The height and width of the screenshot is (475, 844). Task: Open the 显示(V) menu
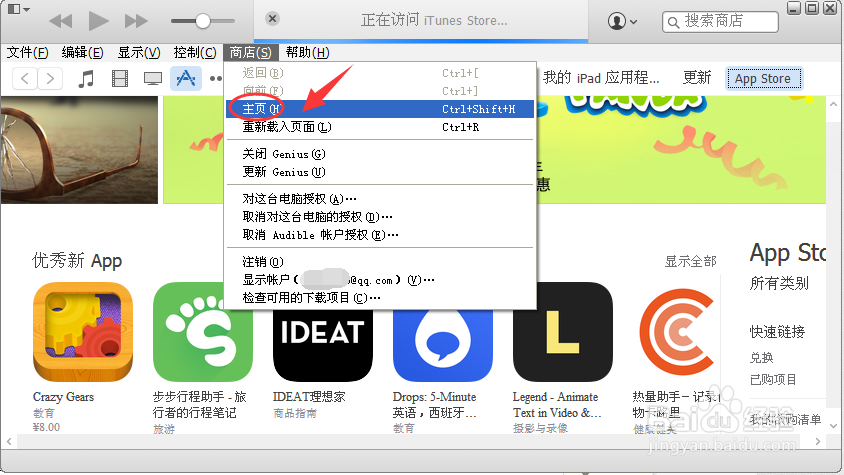139,52
